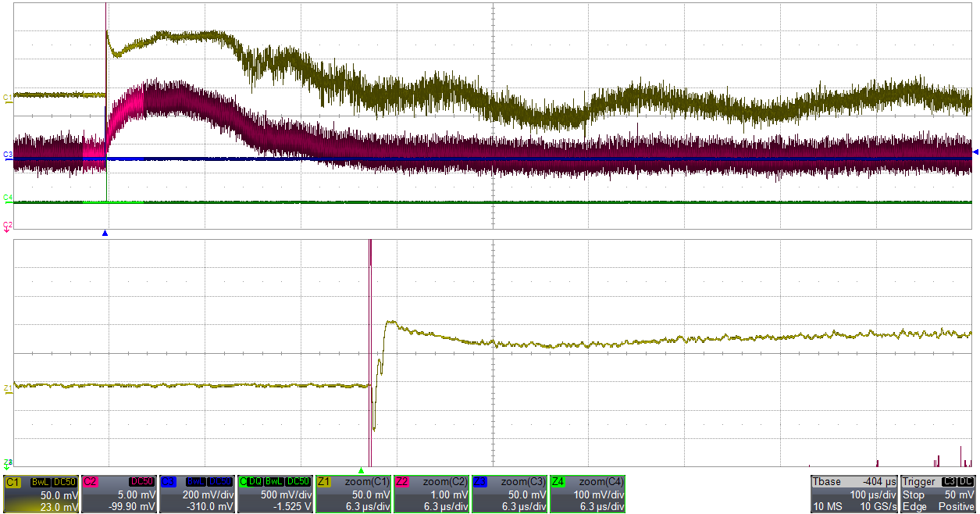Select the Z3 zoom(C3) descriptor box

coord(510,494)
